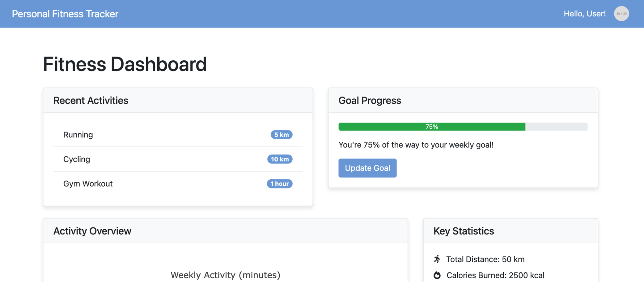This screenshot has width=644, height=294.
Task: Click the Fitness Dashboard page title
Action: point(125,64)
